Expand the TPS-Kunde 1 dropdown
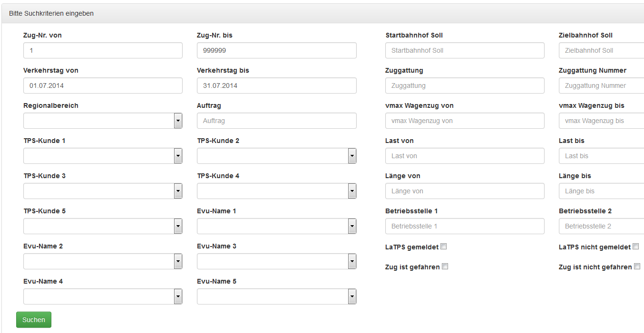644x333 pixels. 103,156
